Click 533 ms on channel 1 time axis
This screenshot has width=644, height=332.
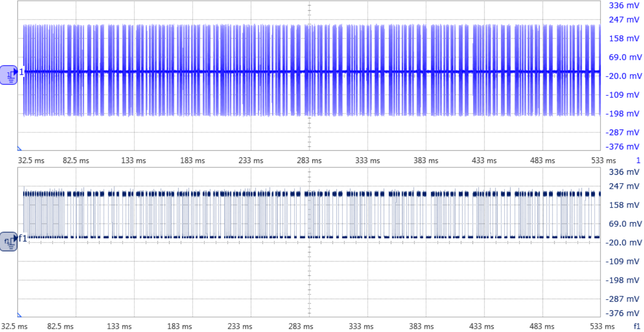604,161
